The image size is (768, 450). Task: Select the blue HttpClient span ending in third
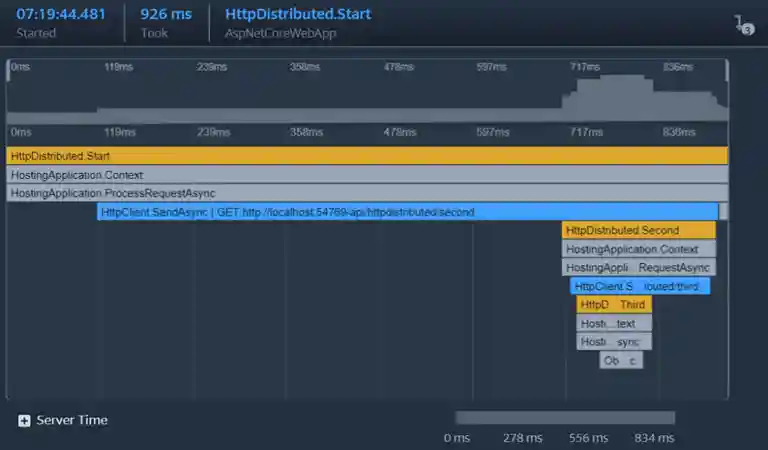click(640, 287)
